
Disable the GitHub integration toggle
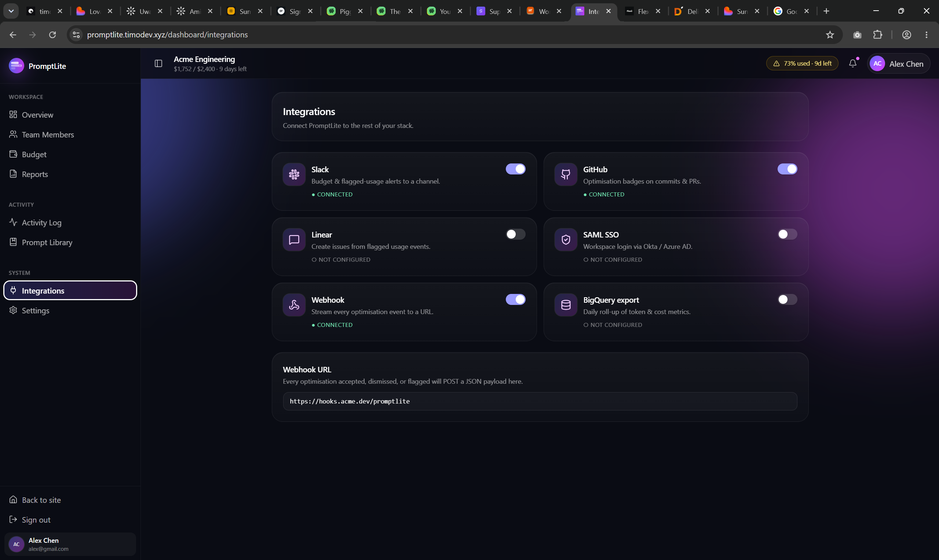tap(787, 169)
